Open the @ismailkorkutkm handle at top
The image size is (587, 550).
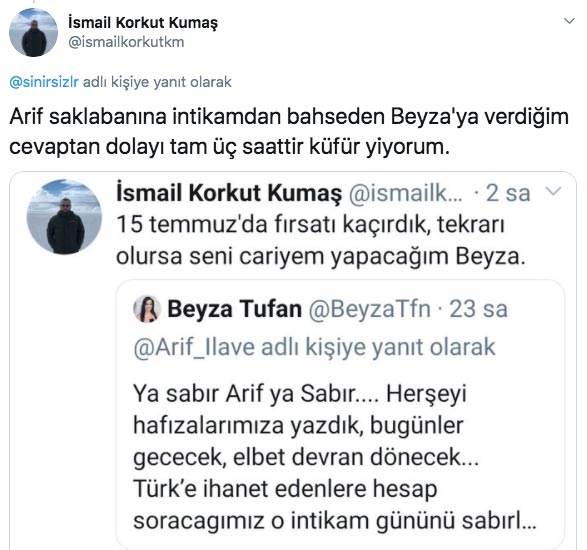tap(126, 42)
